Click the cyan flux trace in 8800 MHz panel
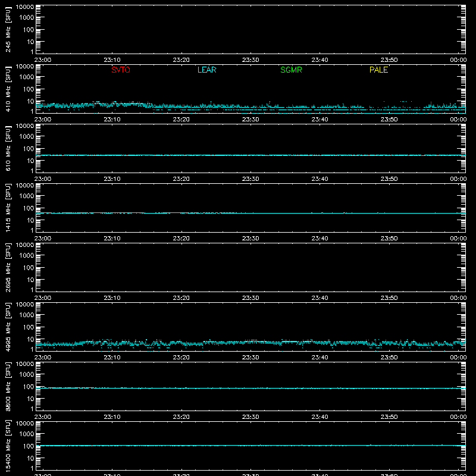 [x=250, y=389]
